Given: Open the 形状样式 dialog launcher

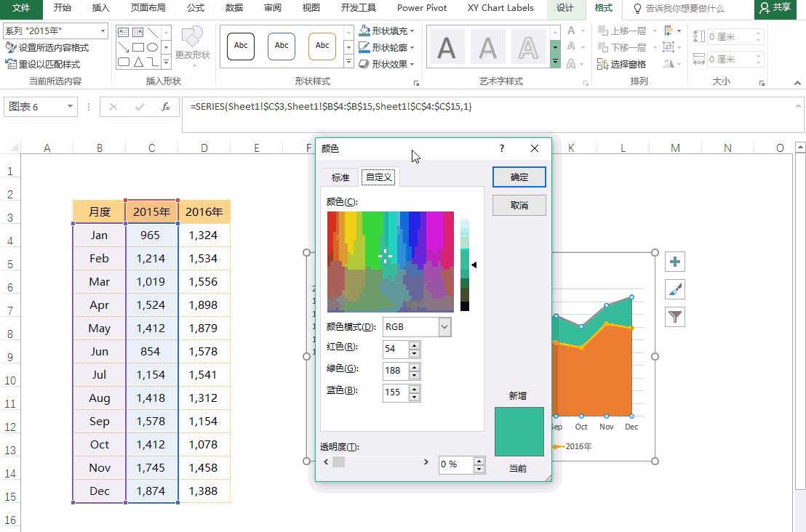Looking at the screenshot, I should pyautogui.click(x=416, y=83).
